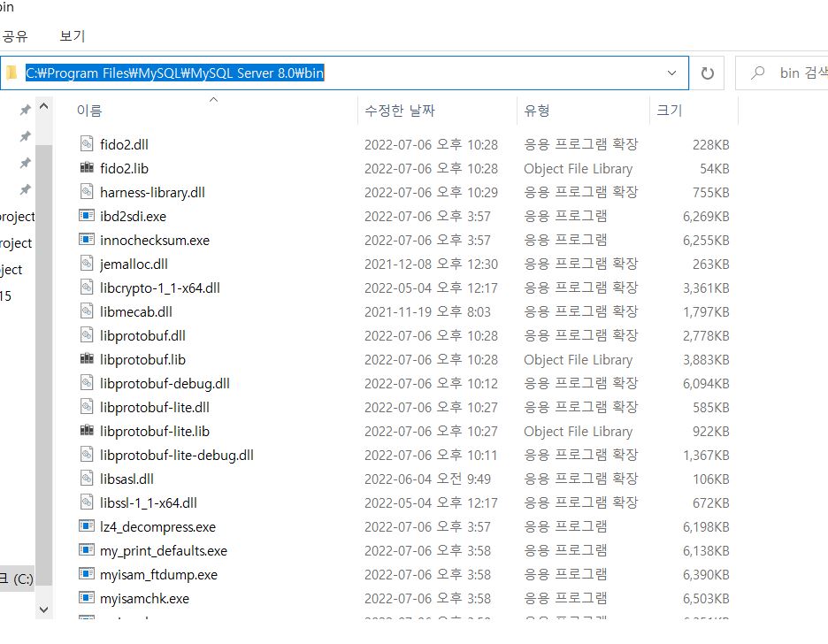Click the libmecab.dll file icon
The image size is (828, 644).
tap(87, 310)
